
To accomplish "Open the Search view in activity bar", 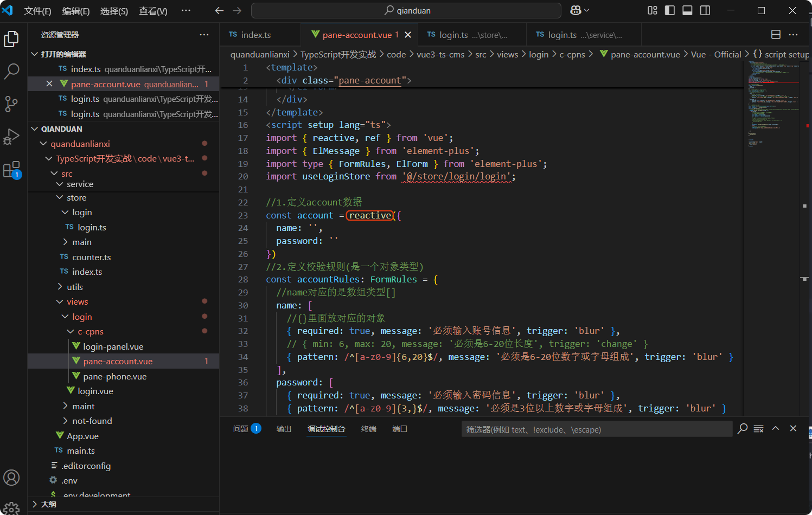I will 11,71.
